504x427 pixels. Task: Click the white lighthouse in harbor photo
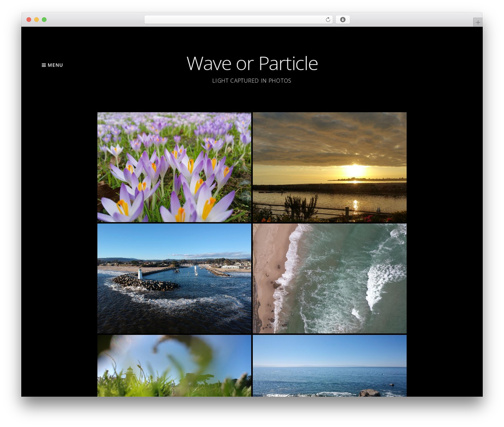click(x=140, y=273)
